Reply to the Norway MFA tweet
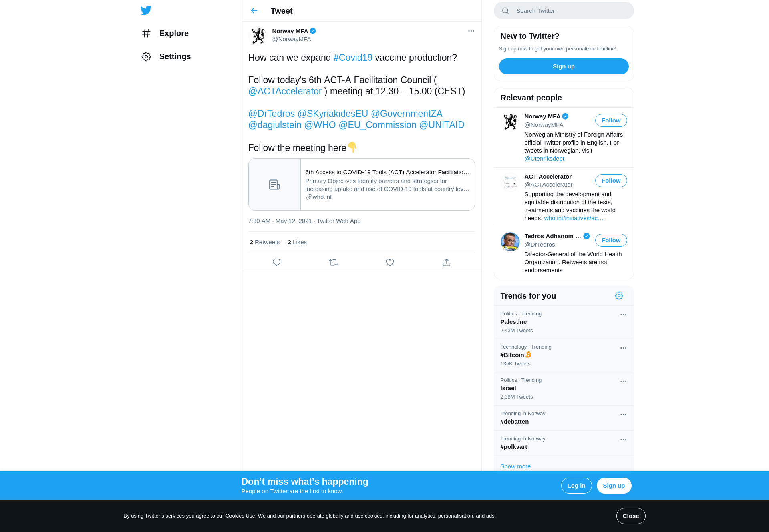 coord(276,263)
